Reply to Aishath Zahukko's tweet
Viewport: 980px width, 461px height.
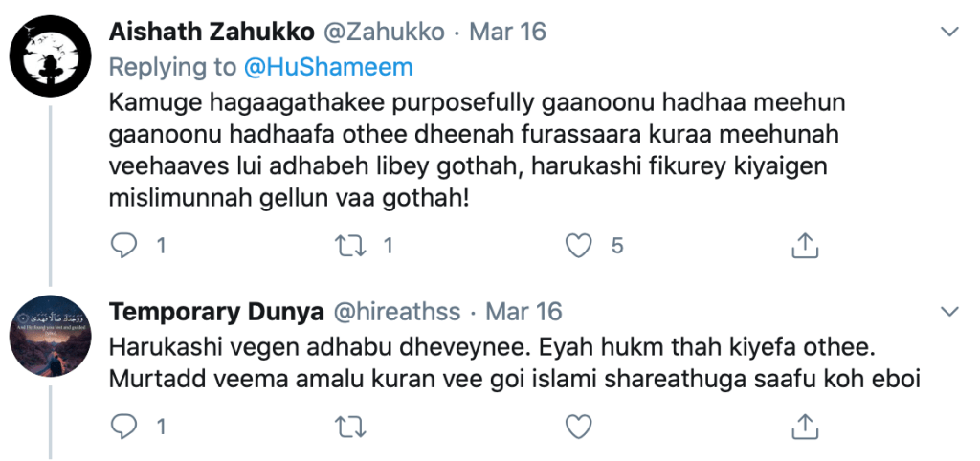[x=125, y=246]
